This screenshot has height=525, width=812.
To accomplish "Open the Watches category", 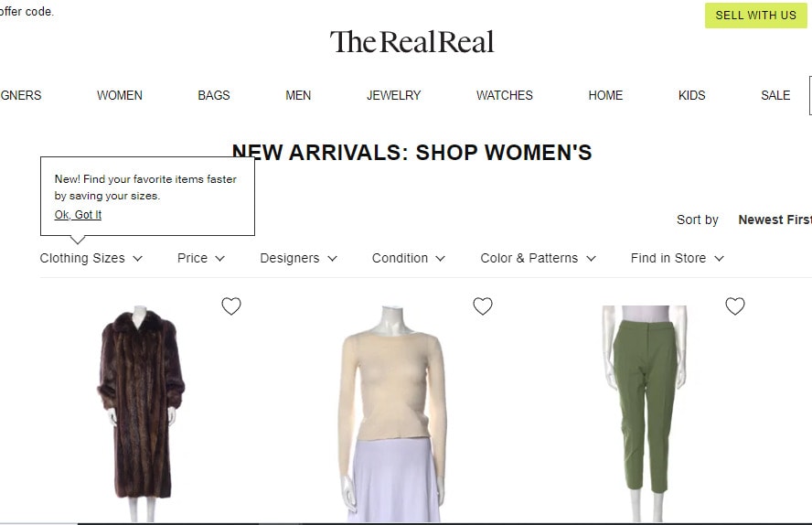I will click(x=505, y=95).
